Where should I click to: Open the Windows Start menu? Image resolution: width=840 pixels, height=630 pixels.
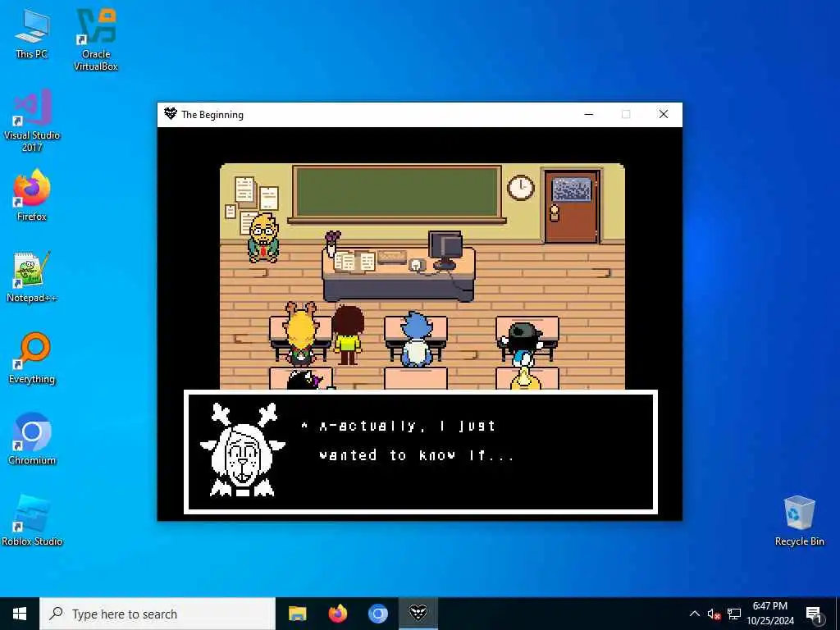[20, 614]
